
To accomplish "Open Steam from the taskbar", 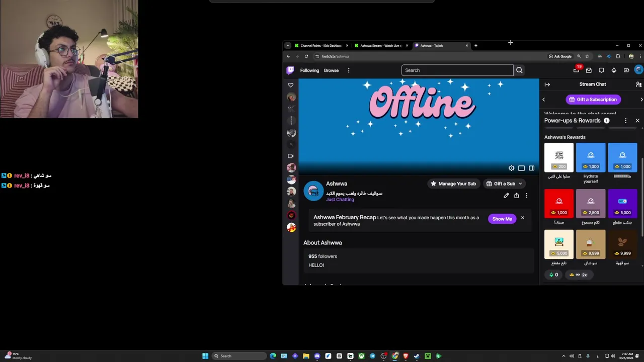I will point(417,356).
